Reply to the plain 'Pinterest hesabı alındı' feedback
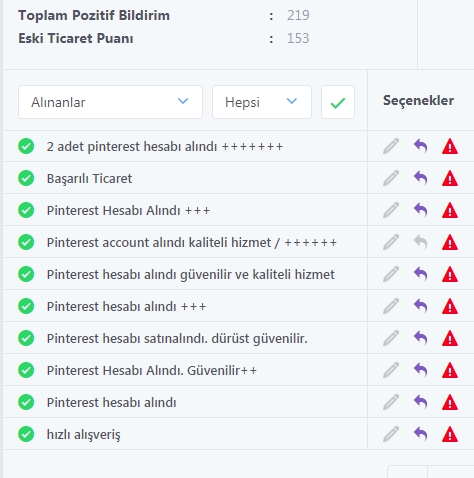This screenshot has width=474, height=478. tap(421, 402)
